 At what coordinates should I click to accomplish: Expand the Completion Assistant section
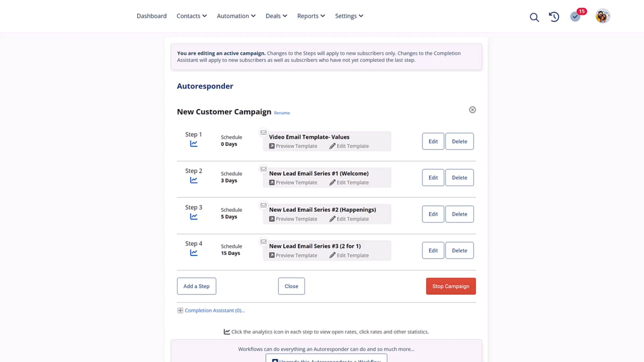[211, 310]
